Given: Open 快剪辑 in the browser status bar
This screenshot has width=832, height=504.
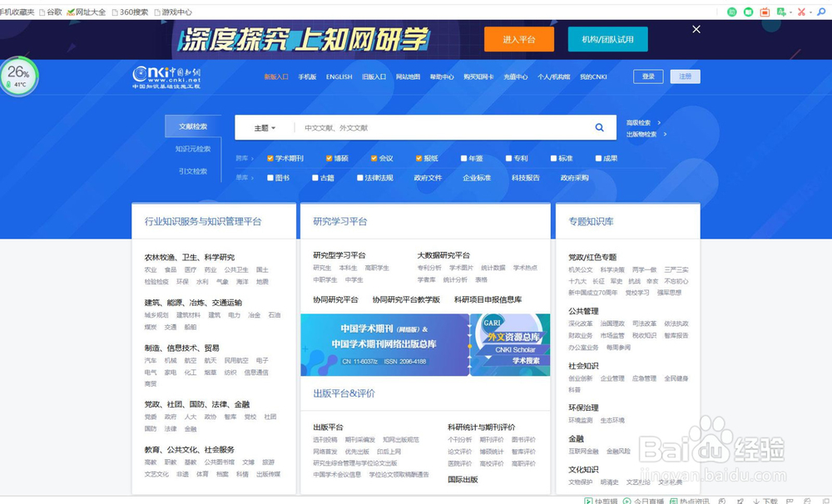Looking at the screenshot, I should click(x=602, y=501).
